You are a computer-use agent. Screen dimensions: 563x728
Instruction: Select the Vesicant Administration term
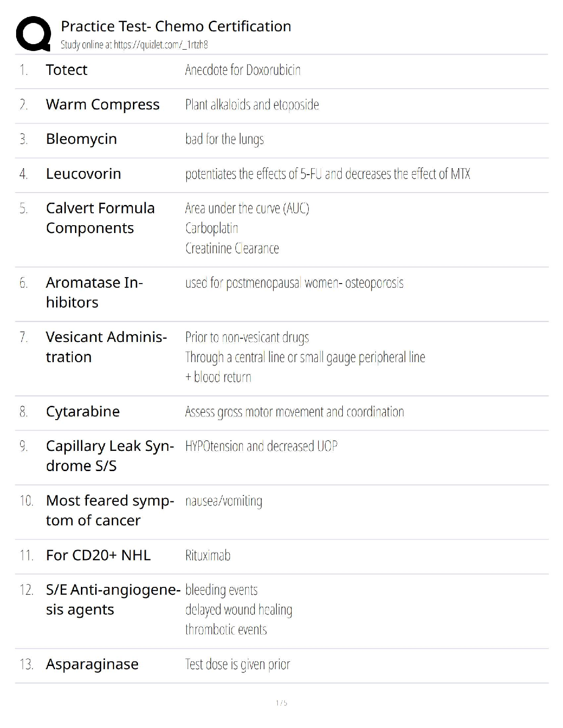pos(106,347)
